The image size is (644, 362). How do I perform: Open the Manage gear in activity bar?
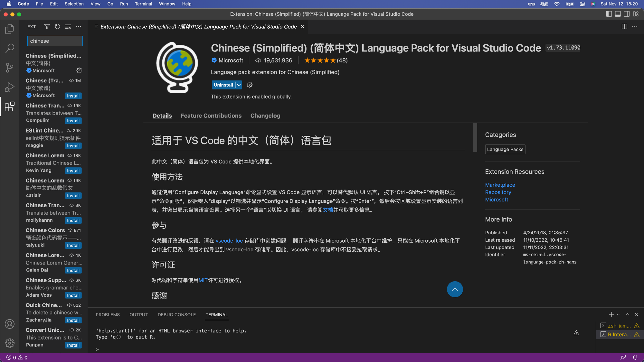pyautogui.click(x=10, y=343)
